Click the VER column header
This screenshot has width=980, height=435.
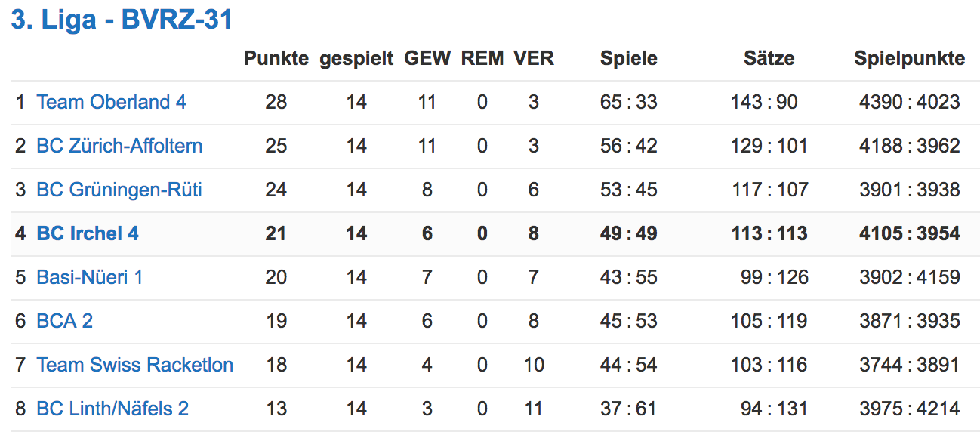point(534,58)
